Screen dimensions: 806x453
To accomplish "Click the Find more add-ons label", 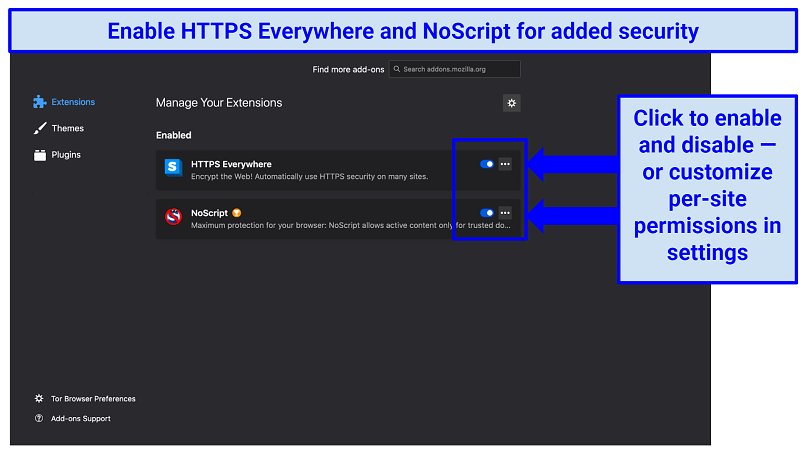I will [x=348, y=69].
